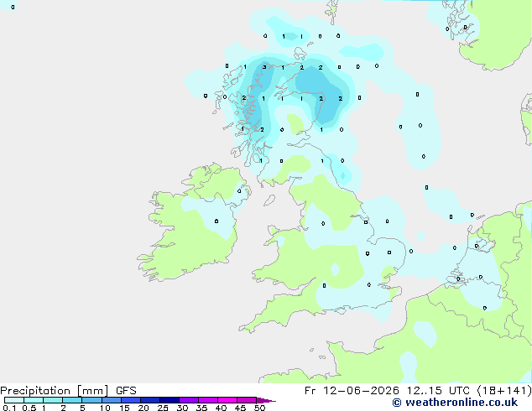532x411 pixels.
Task: Select the 2–5 mm legend swatch
Action: 72,400
